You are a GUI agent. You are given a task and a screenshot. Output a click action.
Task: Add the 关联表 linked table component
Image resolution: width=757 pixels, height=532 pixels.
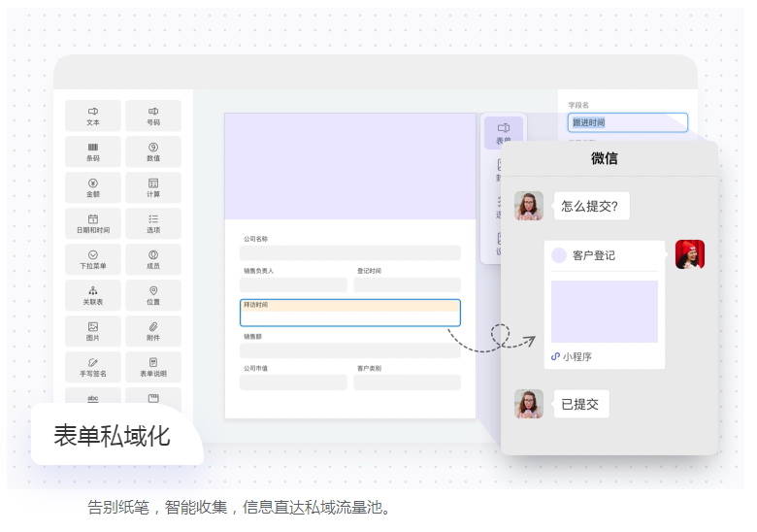(x=93, y=295)
